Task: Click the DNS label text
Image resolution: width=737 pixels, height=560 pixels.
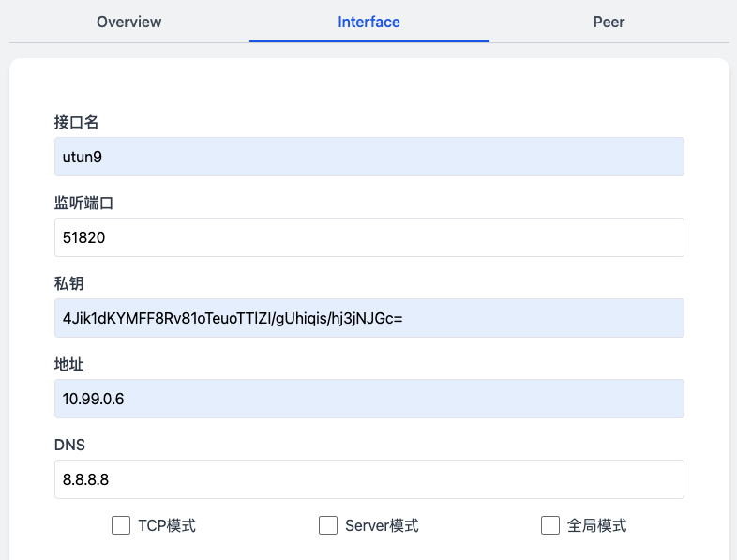Action: click(x=69, y=445)
